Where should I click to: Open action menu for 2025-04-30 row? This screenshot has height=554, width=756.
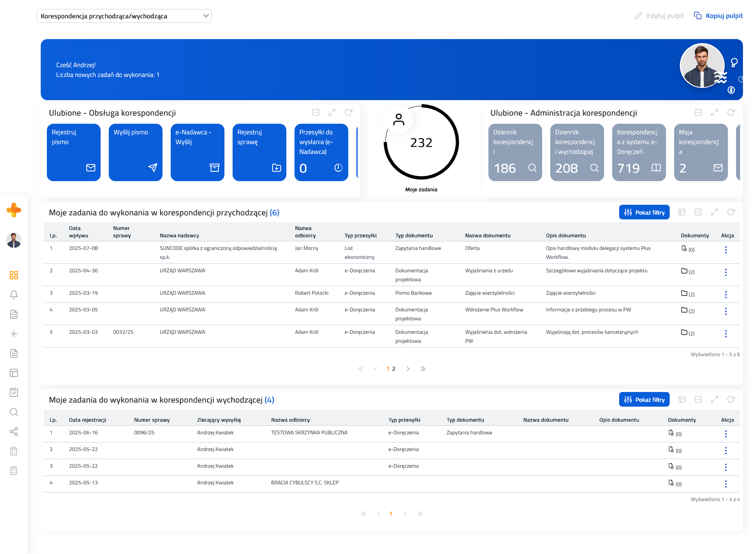tap(726, 272)
